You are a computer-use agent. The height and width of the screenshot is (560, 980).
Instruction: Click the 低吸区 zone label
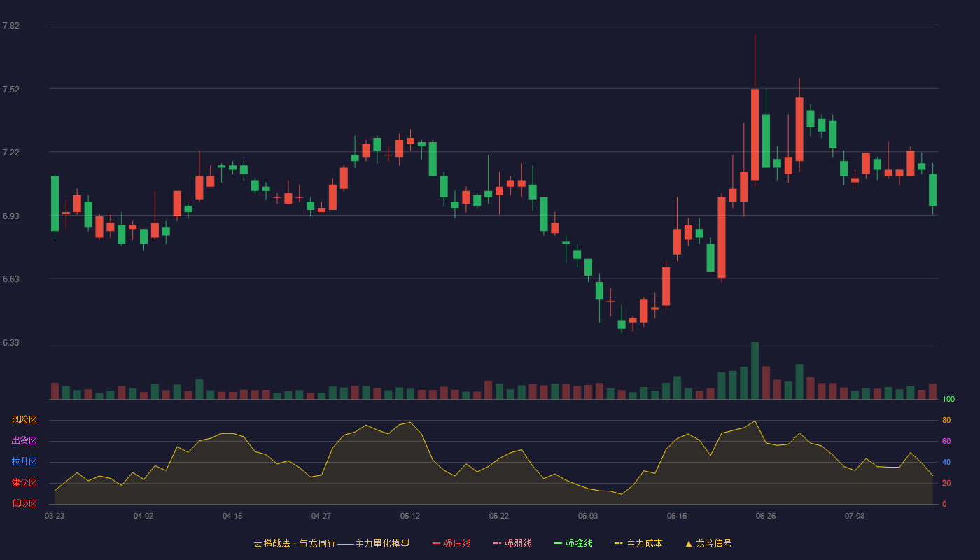pos(24,504)
